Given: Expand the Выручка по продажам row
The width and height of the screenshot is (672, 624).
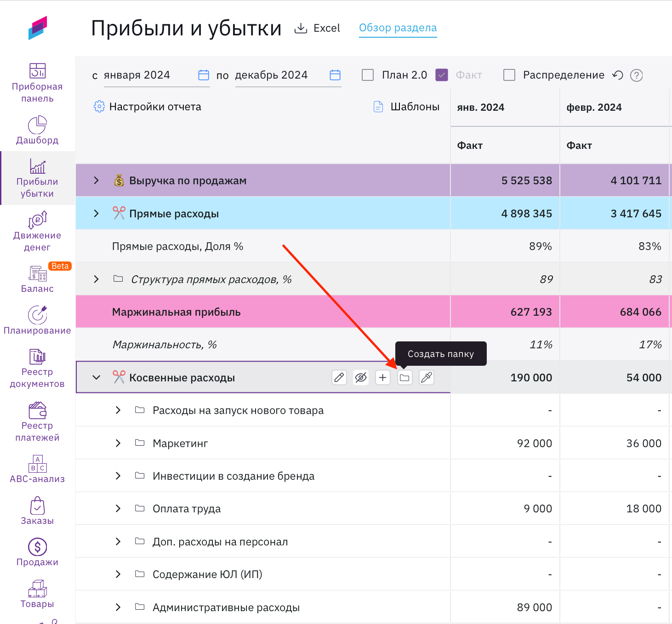Looking at the screenshot, I should tap(96, 181).
